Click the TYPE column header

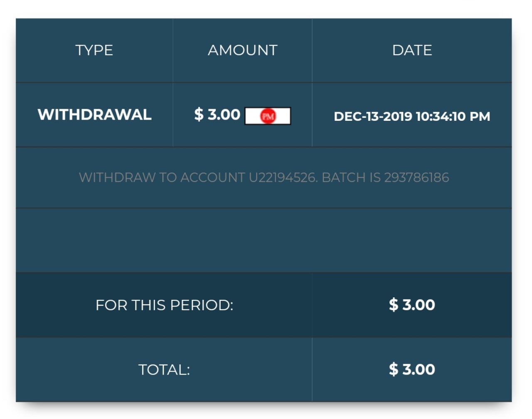click(94, 50)
